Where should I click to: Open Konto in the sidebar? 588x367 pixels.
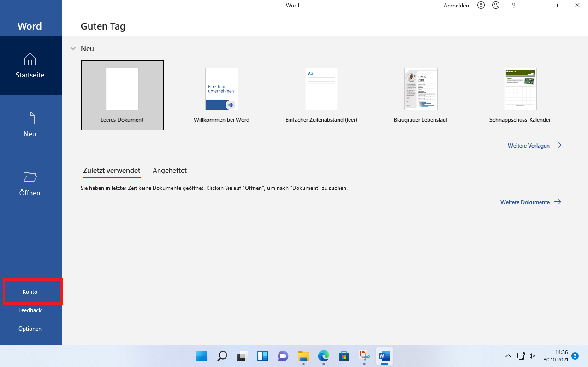click(x=30, y=292)
